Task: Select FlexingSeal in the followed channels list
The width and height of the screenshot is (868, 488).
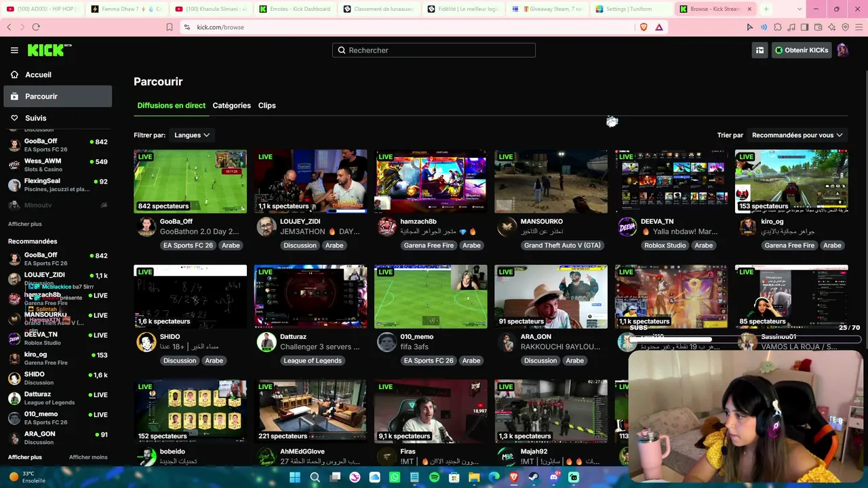Action: [58, 185]
